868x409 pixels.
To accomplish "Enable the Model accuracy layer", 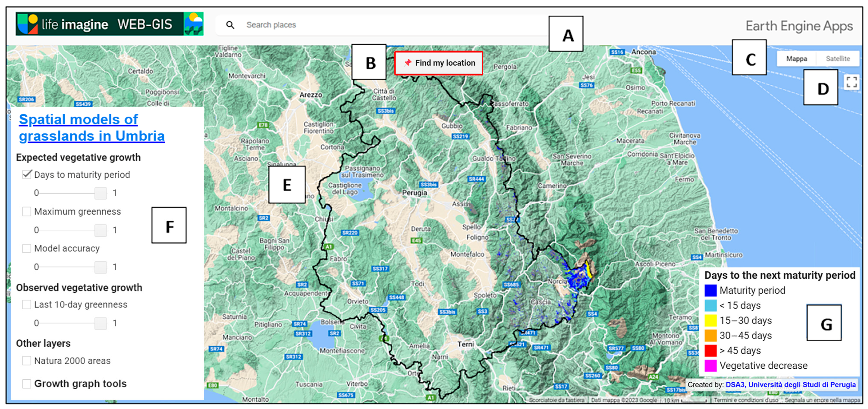I will pos(27,248).
